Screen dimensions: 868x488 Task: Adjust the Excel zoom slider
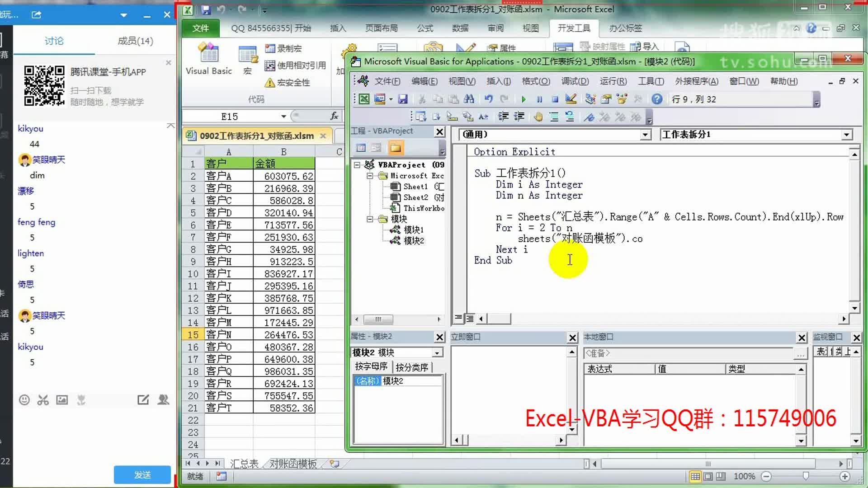[806, 476]
